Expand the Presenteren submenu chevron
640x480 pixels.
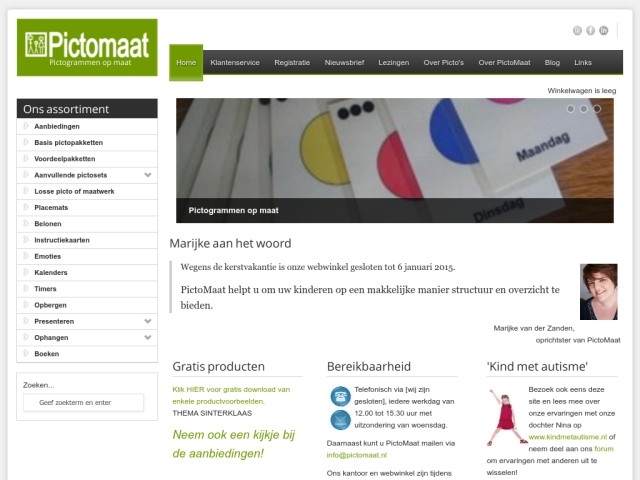click(148, 321)
